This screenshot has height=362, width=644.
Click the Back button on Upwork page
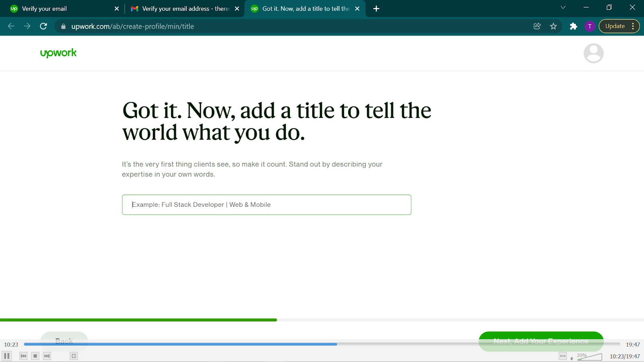point(64,341)
